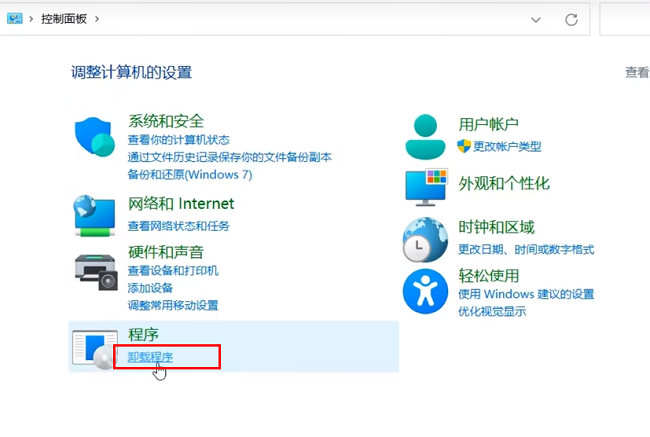Click the shield icon beside 更改帐户类型
The width and height of the screenshot is (650, 437).
[464, 146]
